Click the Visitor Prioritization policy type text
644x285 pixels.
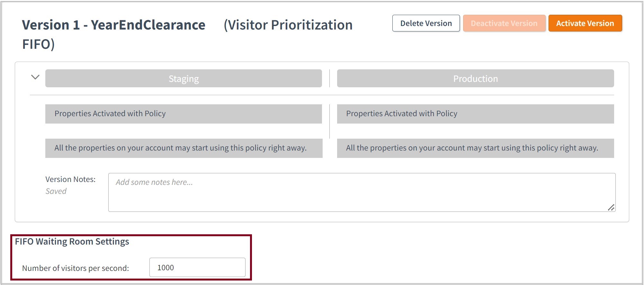tap(288, 25)
